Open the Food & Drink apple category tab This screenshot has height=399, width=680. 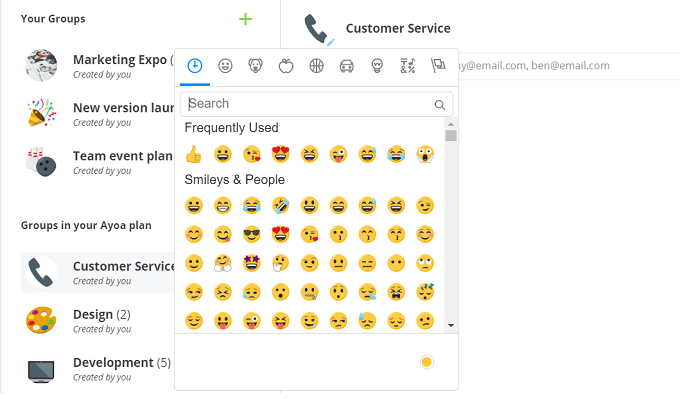[286, 66]
